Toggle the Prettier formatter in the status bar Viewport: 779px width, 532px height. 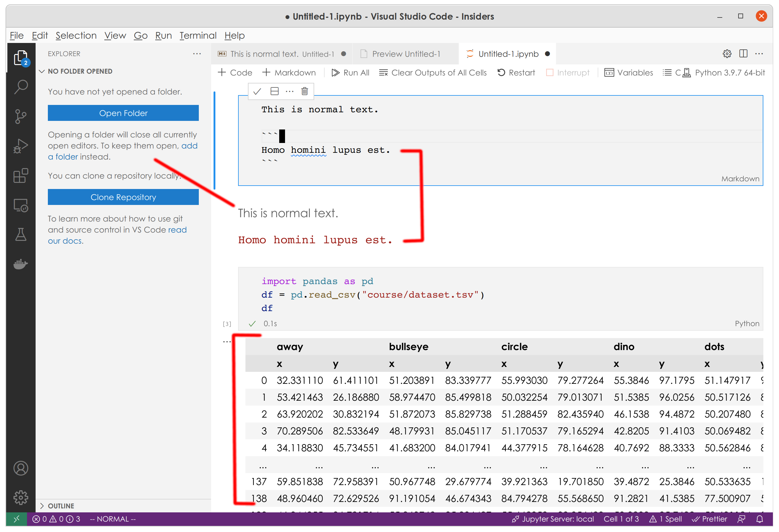(x=710, y=519)
